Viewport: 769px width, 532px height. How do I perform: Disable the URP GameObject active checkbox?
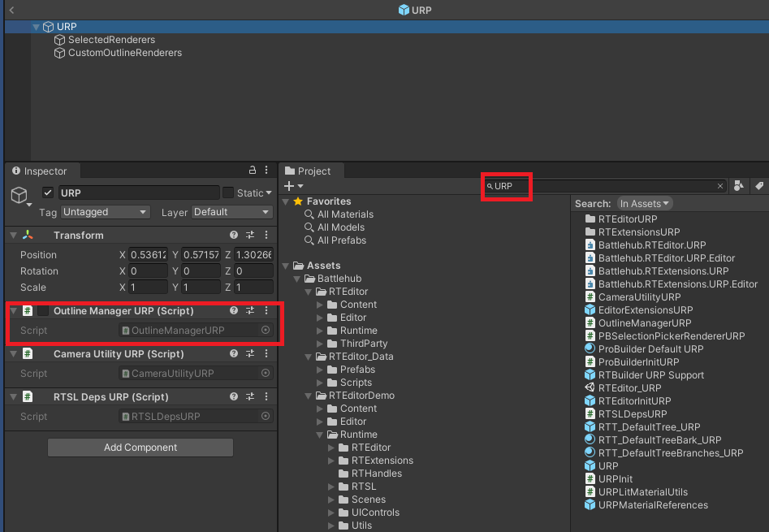47,192
